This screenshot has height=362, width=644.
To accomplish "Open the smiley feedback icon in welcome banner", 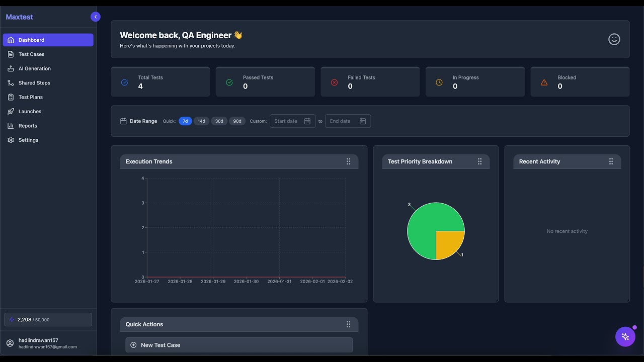I will coord(614,39).
